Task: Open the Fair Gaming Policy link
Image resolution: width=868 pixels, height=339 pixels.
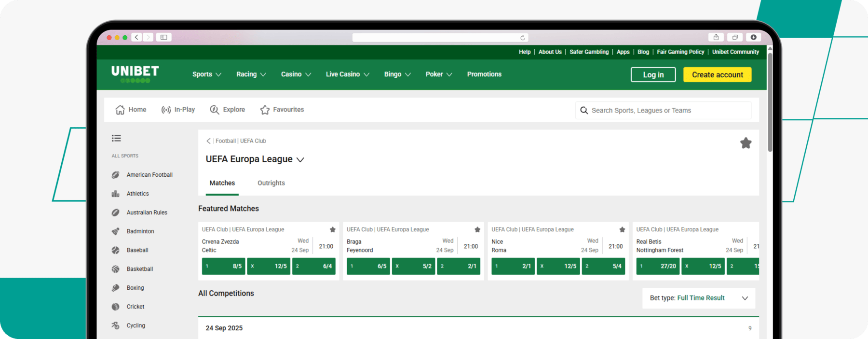Action: tap(680, 52)
